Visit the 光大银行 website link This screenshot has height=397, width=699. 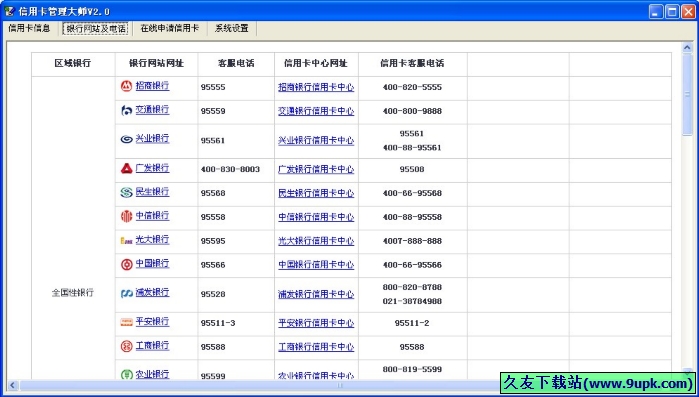point(152,240)
